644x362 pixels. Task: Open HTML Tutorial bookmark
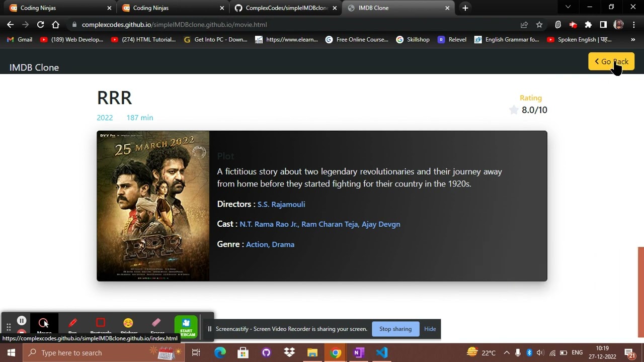143,39
